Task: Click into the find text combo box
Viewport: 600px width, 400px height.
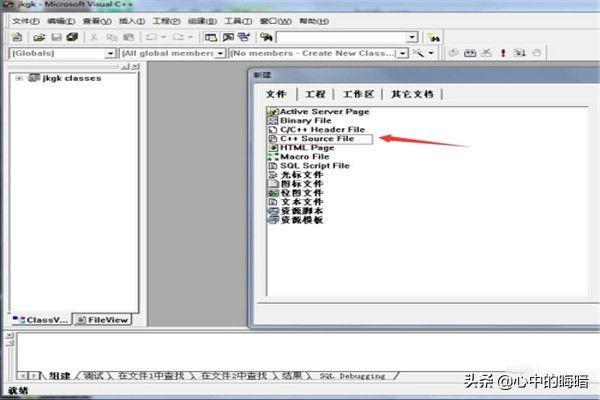Action: (x=342, y=38)
